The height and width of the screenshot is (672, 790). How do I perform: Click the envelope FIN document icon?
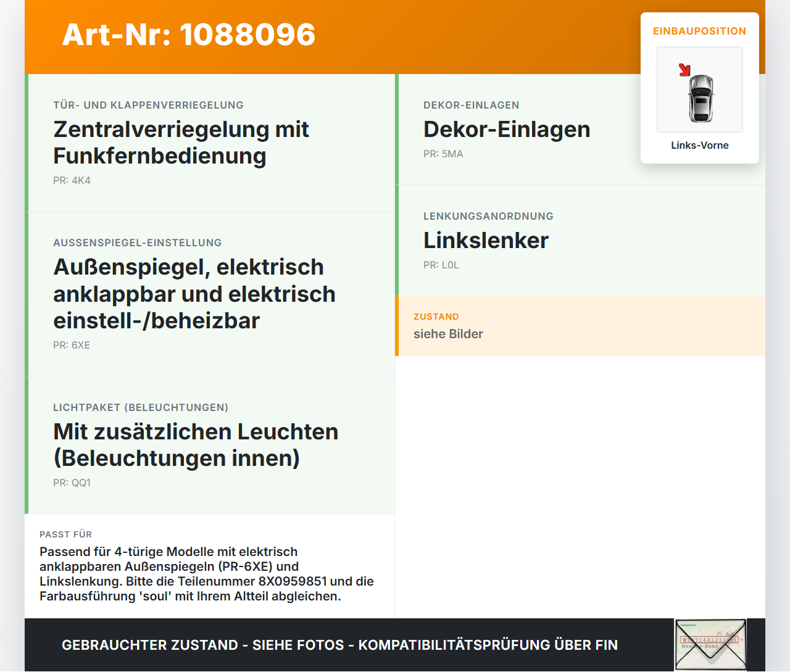(x=710, y=645)
